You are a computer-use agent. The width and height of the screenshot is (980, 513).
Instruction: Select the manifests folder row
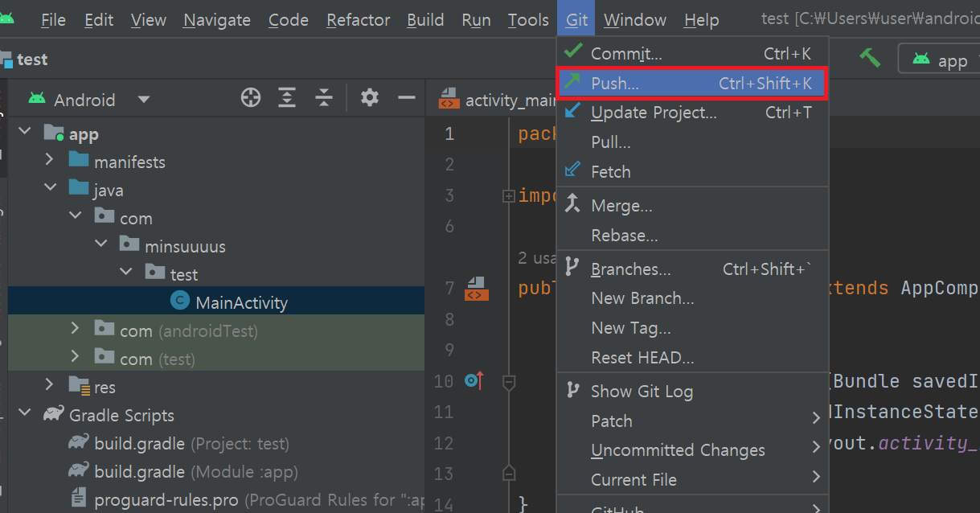point(216,162)
